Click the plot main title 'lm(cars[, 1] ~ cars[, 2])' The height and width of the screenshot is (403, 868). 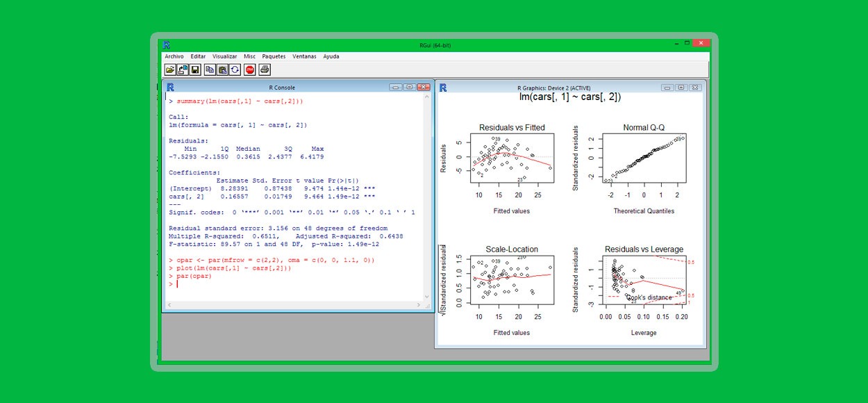tap(570, 97)
